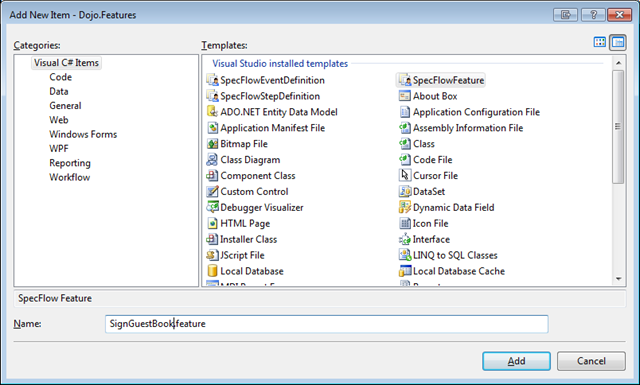Choose the Local Database Cache icon
The height and width of the screenshot is (385, 640).
coord(405,271)
